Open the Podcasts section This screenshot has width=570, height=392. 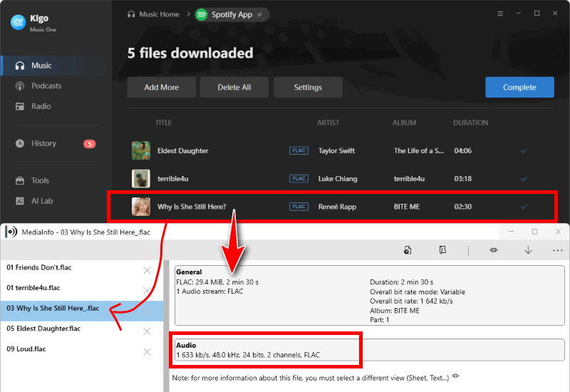point(46,86)
